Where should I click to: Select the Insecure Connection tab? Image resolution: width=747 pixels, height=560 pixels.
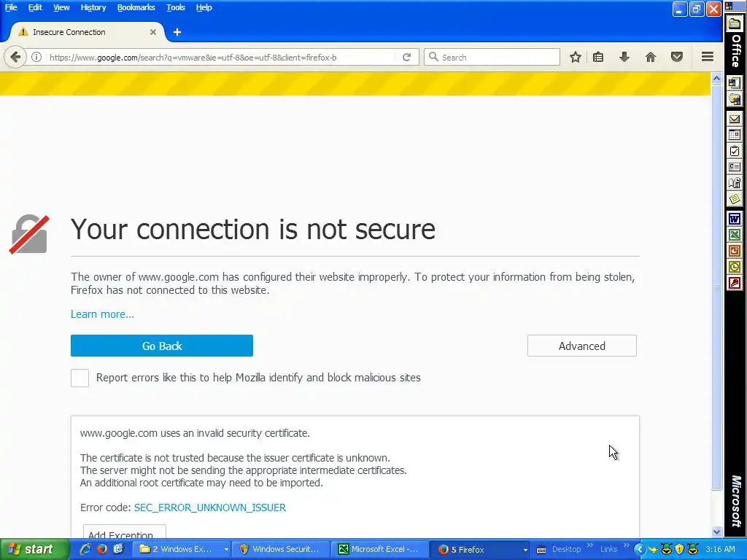point(86,32)
